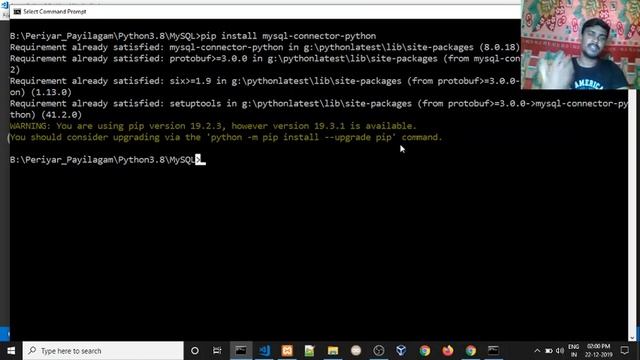Click the 'setuptools' requirement line

click(318, 104)
